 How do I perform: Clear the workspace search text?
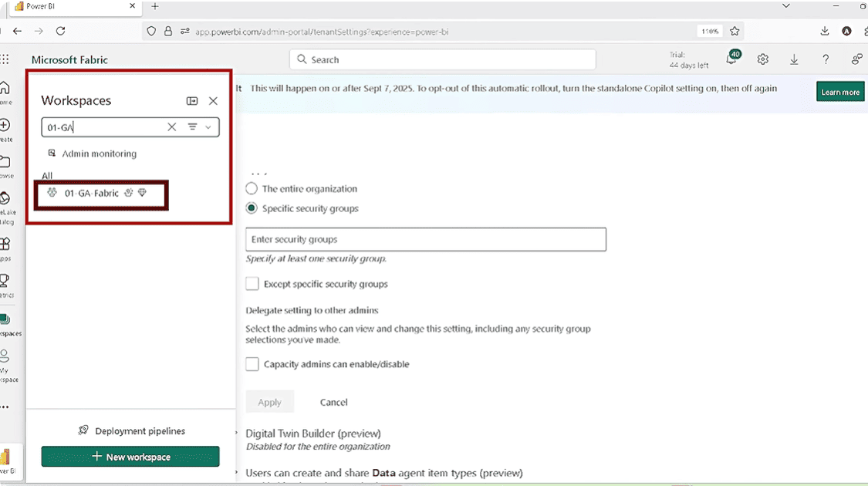(x=171, y=127)
